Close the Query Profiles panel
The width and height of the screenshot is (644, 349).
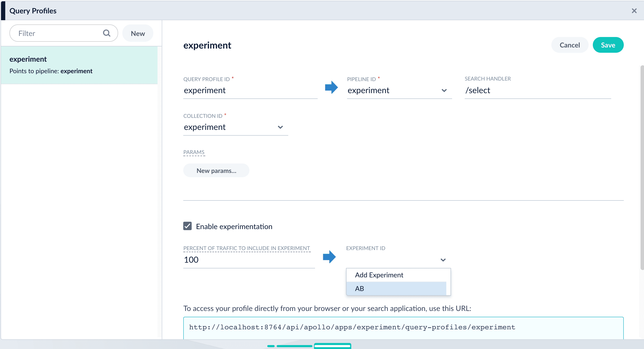click(634, 11)
